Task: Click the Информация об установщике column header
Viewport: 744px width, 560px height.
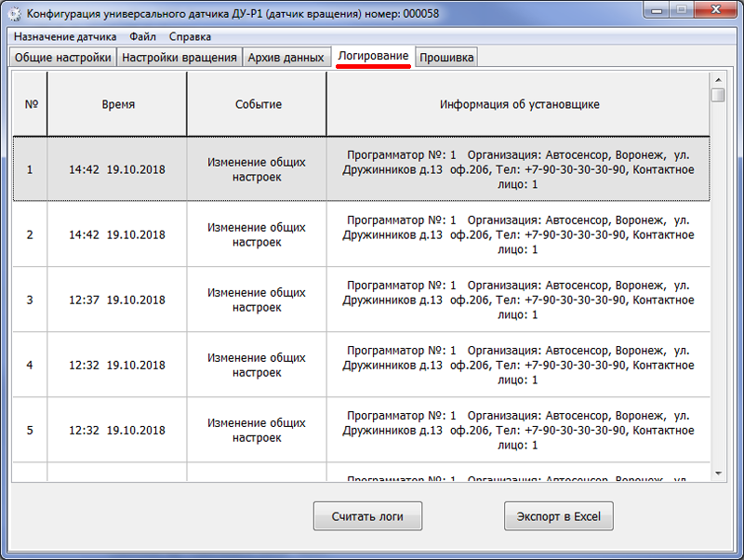Action: tap(519, 104)
